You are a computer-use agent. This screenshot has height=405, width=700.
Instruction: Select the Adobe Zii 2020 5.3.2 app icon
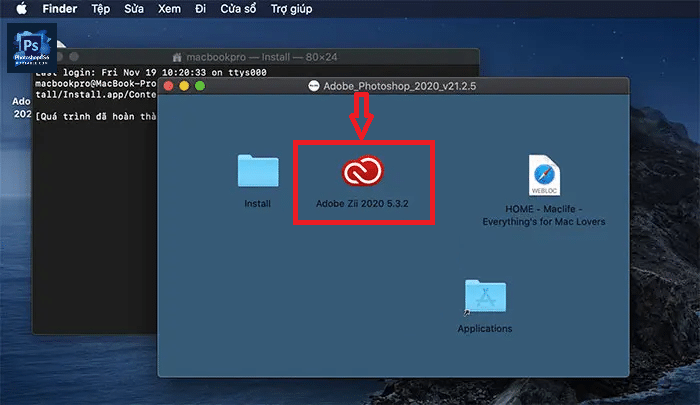click(363, 173)
